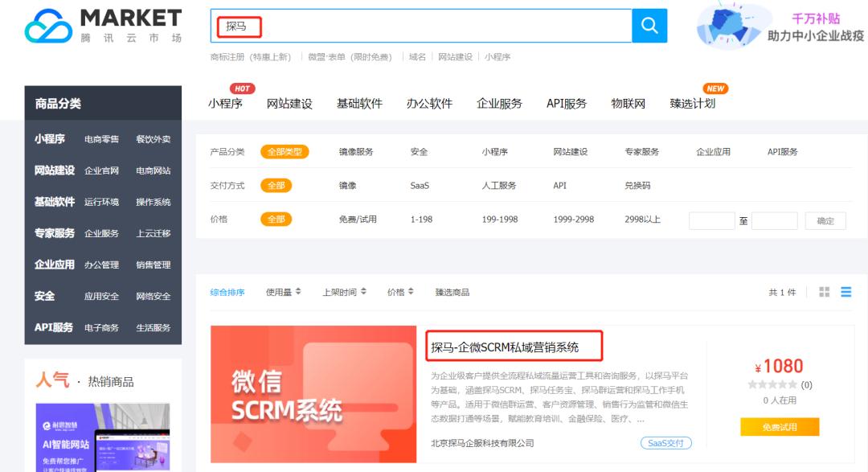Open the 企业服务 top navigation tab

[499, 104]
